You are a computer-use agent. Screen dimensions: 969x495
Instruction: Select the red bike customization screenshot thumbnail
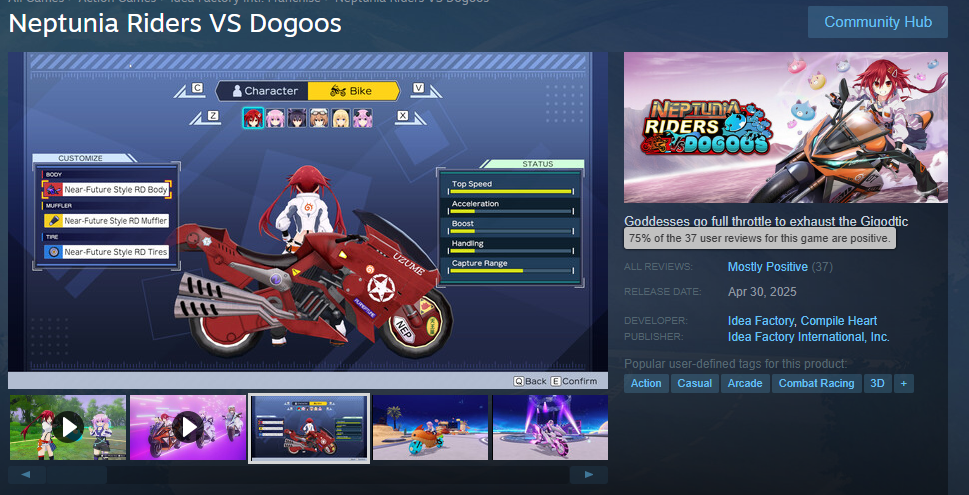(309, 428)
